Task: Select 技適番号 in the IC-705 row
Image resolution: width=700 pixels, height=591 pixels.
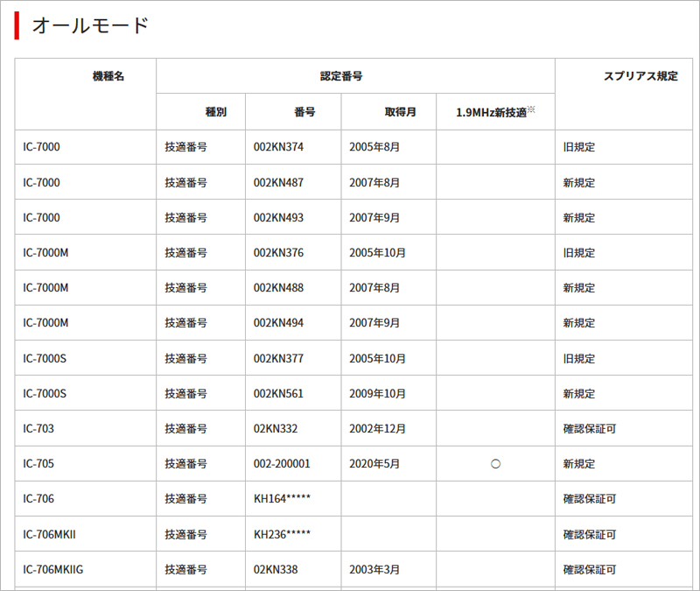Action: [186, 464]
